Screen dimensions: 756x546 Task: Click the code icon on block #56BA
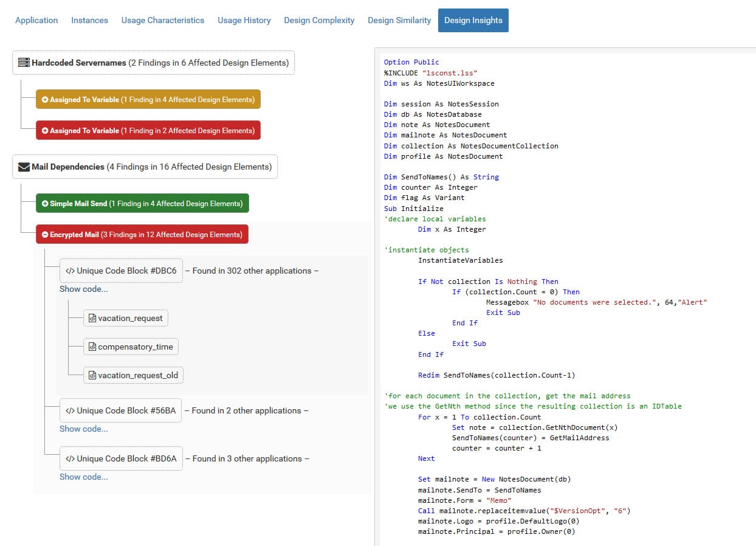coord(70,410)
